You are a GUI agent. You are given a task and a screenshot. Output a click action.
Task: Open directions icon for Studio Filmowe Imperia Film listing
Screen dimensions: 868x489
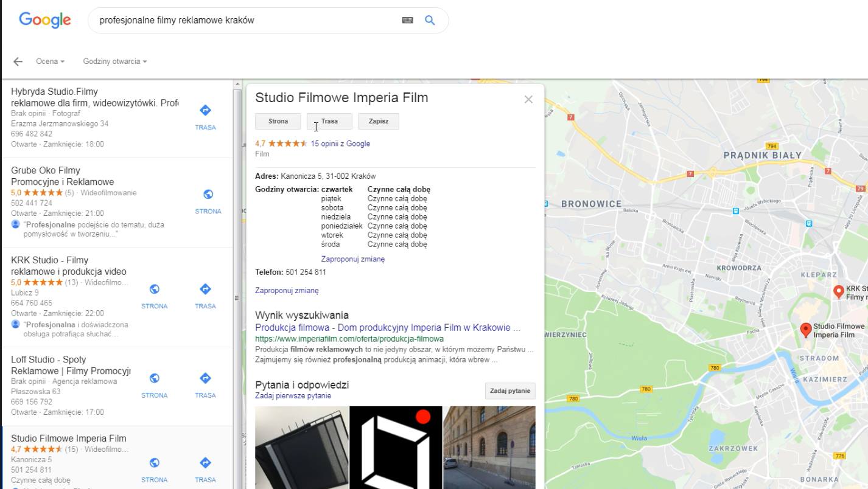click(x=205, y=463)
